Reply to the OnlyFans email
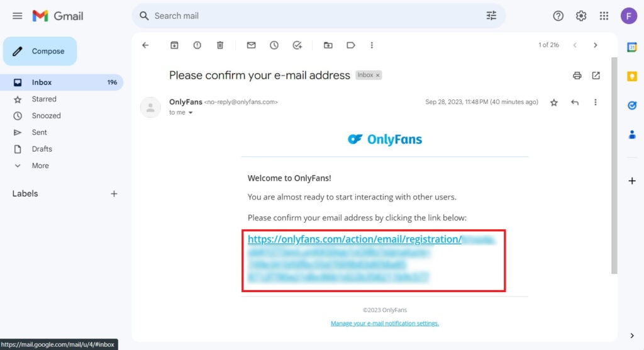This screenshot has width=644, height=350. tap(575, 103)
